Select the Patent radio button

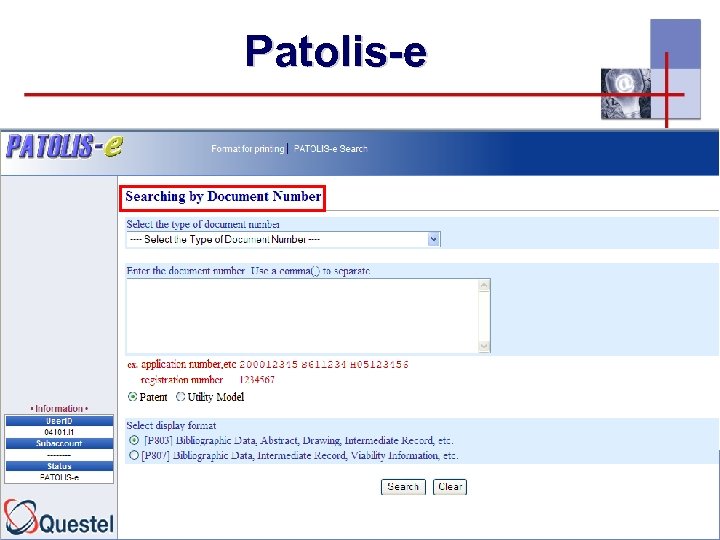click(x=133, y=397)
